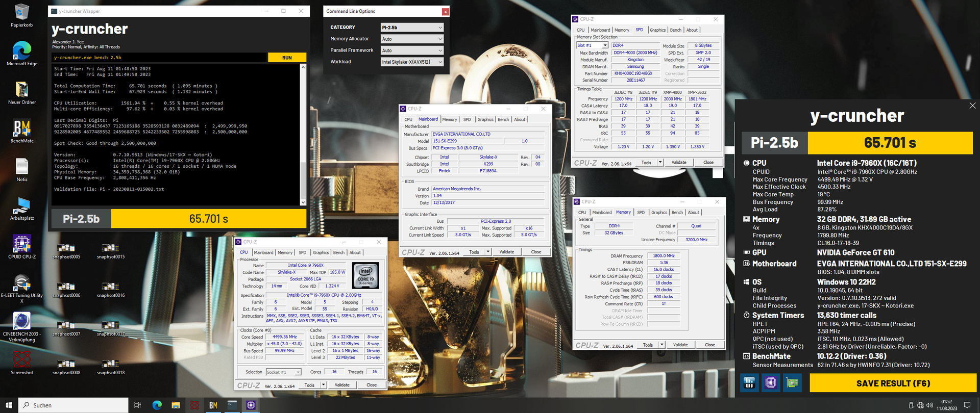Close the BenchMate result panel with X
The width and height of the screenshot is (980, 413).
[972, 106]
